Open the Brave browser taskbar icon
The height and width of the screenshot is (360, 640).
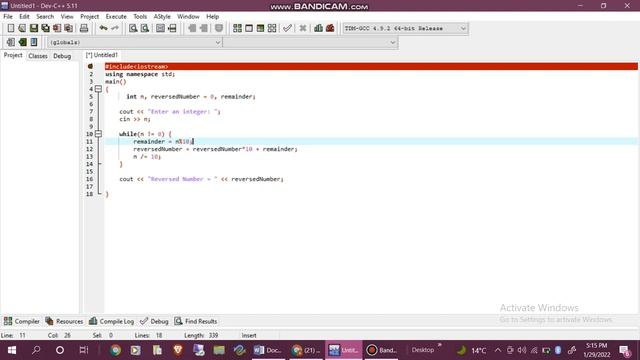[x=178, y=350]
